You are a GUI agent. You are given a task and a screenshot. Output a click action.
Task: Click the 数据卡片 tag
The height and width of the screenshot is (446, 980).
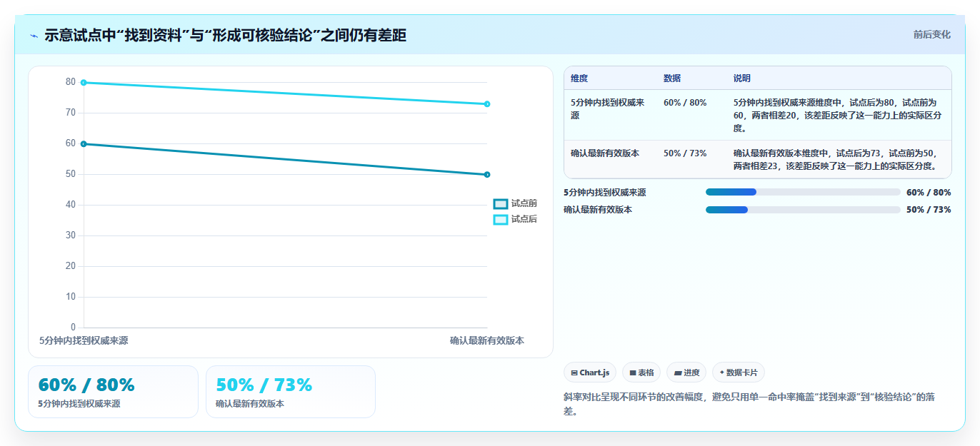739,372
